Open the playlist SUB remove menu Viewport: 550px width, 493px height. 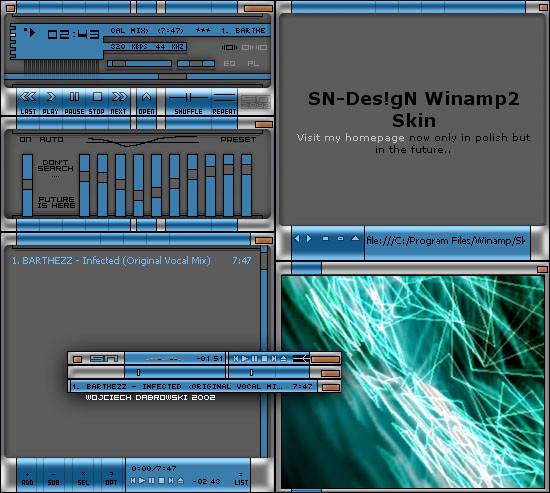[x=53, y=479]
